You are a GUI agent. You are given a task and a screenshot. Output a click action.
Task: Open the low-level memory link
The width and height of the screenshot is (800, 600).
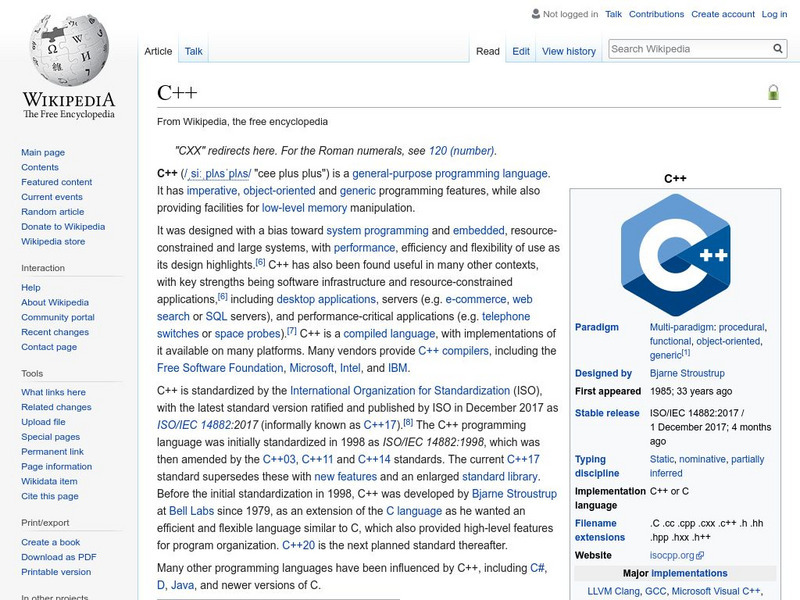pos(304,208)
